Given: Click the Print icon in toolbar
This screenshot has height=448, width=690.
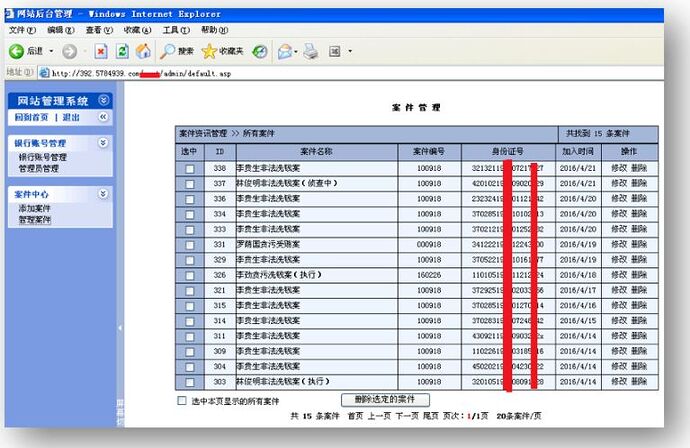Looking at the screenshot, I should click(x=311, y=51).
